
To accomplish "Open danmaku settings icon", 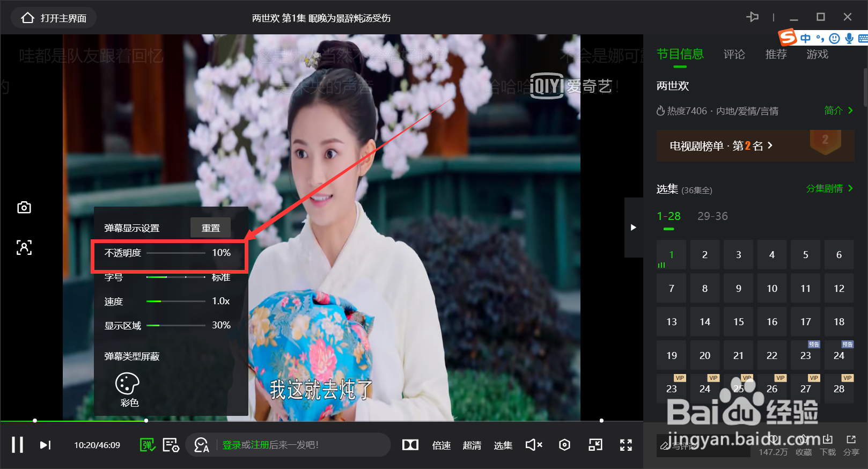I will click(171, 445).
